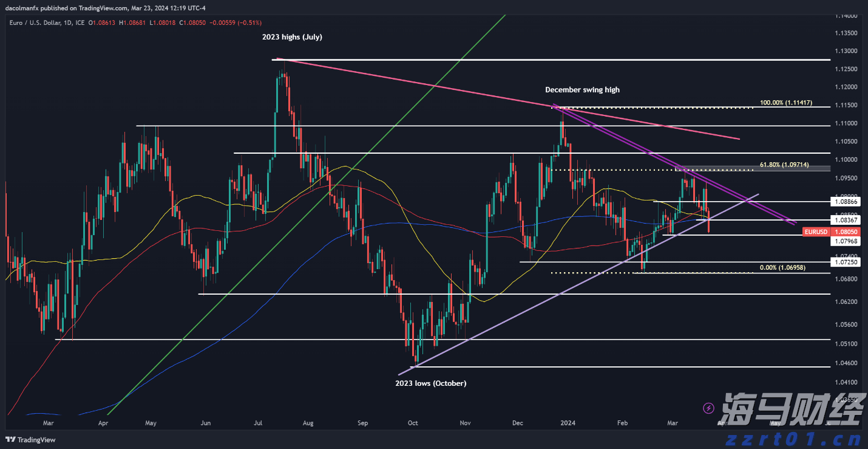Click the purple lightning bolt icon
868x449 pixels.
pos(708,408)
